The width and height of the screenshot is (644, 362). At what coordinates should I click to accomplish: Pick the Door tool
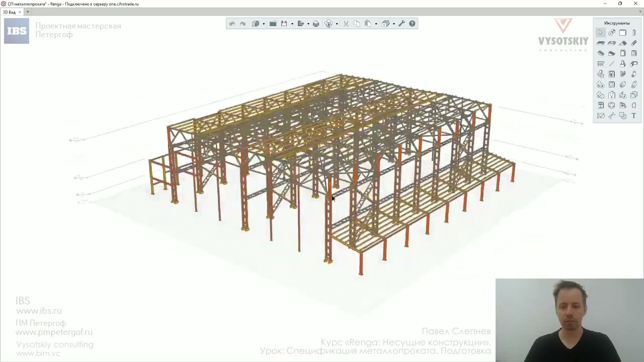tap(623, 53)
